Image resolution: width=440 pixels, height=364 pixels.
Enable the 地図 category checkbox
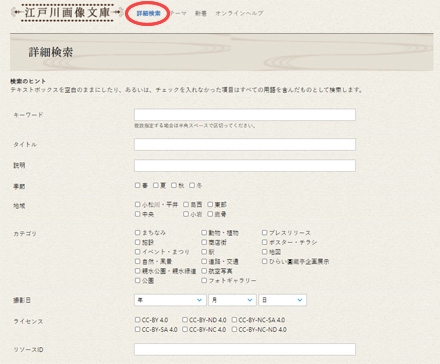coord(264,252)
